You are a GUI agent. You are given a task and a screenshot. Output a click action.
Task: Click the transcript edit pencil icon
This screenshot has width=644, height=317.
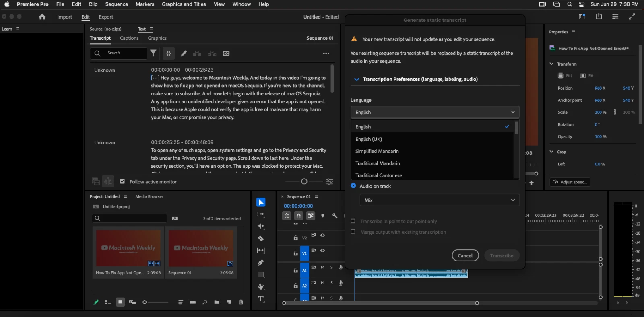tap(184, 54)
